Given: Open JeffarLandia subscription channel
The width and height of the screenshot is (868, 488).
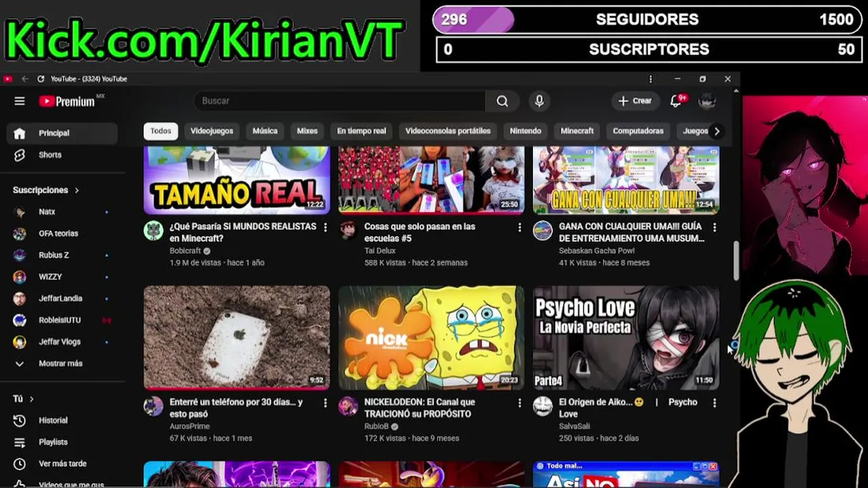Looking at the screenshot, I should pyautogui.click(x=62, y=298).
